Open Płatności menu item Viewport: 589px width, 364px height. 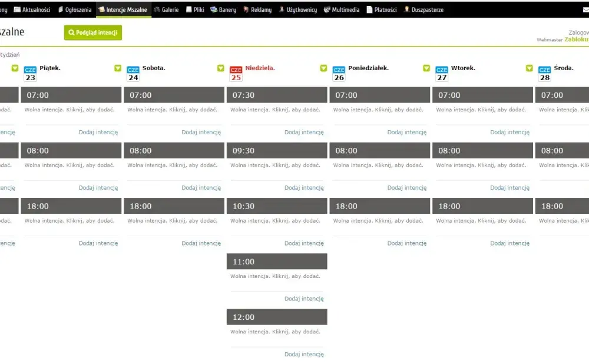382,10
